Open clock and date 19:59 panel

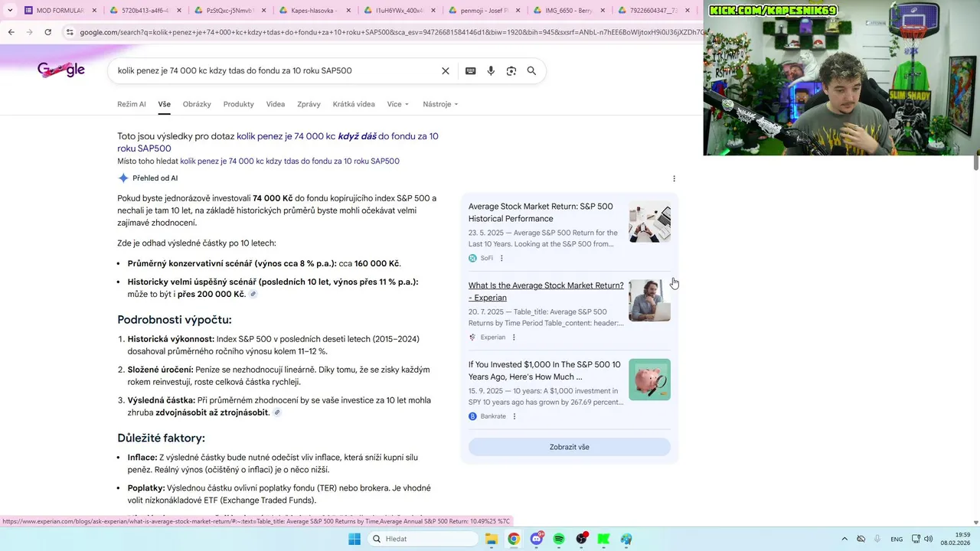[956, 539]
